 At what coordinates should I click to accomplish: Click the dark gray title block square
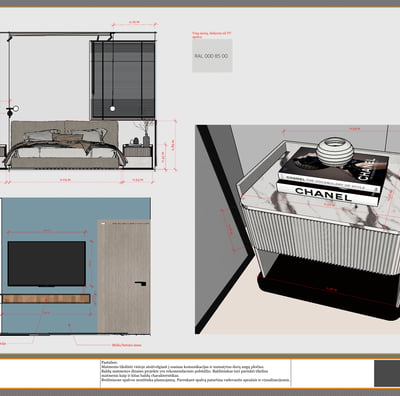[x=387, y=373]
